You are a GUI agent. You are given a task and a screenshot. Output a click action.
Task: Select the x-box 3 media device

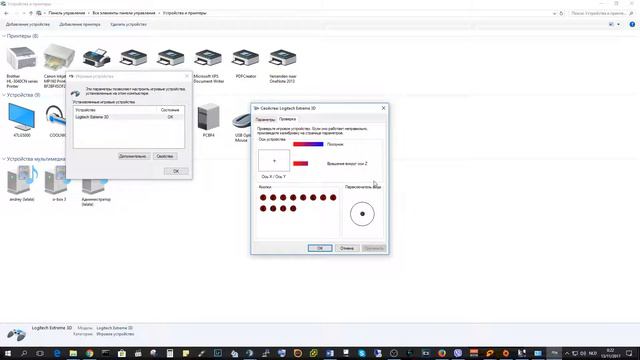pos(56,181)
